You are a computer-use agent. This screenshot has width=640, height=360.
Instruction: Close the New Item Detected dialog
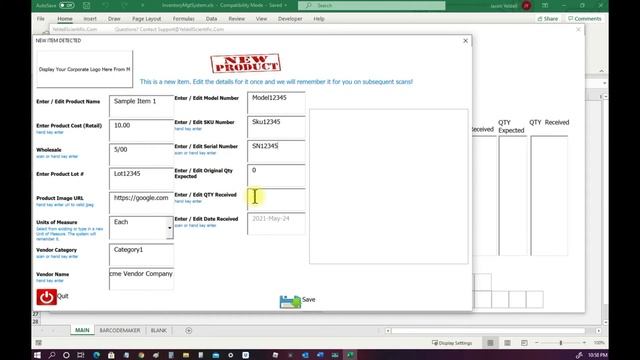pos(465,40)
